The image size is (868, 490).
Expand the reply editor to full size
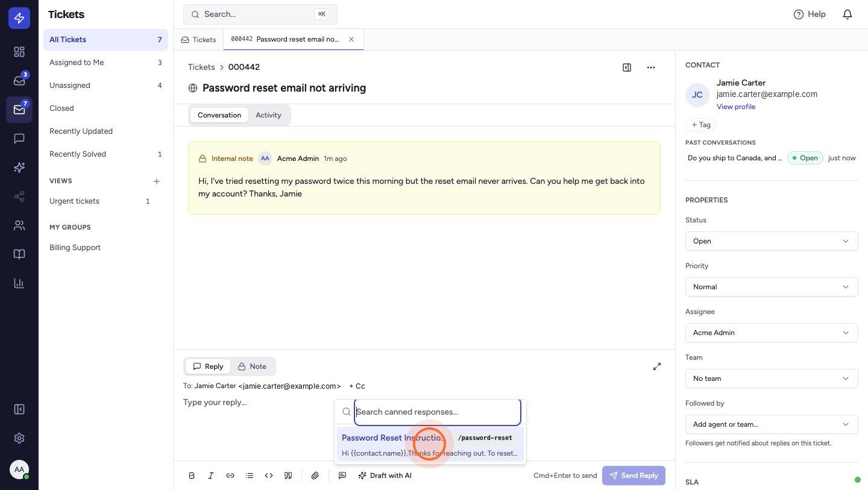click(657, 366)
